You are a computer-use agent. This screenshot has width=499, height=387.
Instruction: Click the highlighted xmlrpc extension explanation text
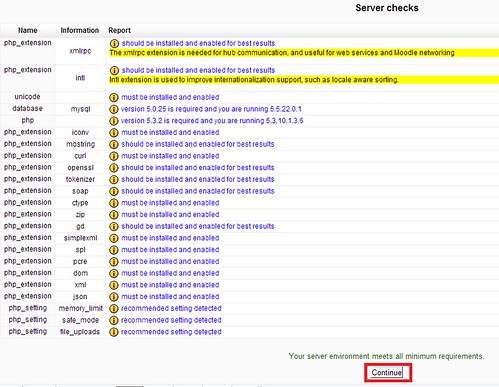pos(282,53)
